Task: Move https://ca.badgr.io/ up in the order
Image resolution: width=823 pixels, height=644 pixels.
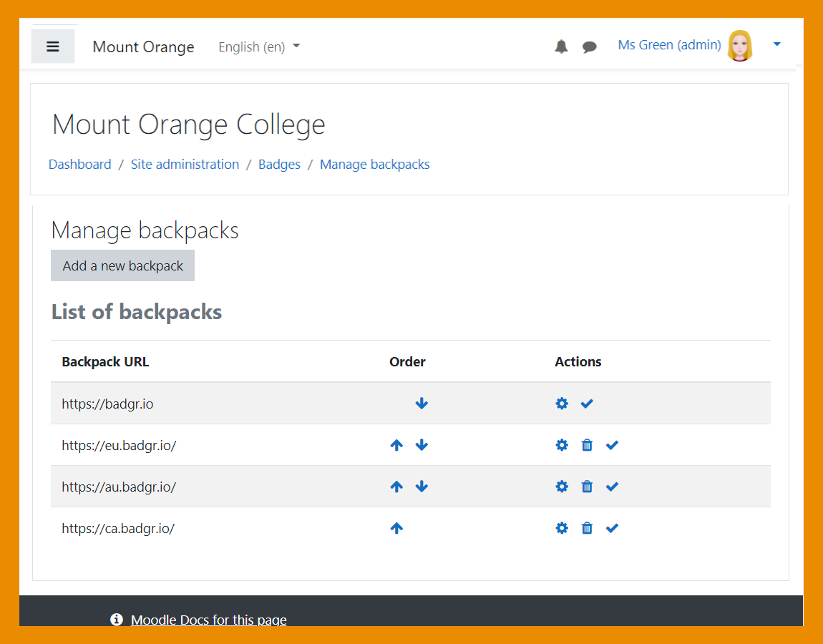Action: (x=396, y=527)
